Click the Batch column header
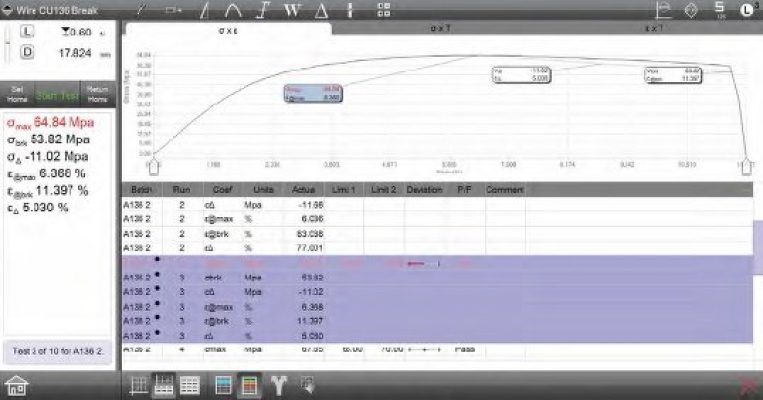This screenshot has width=763, height=400. click(142, 190)
